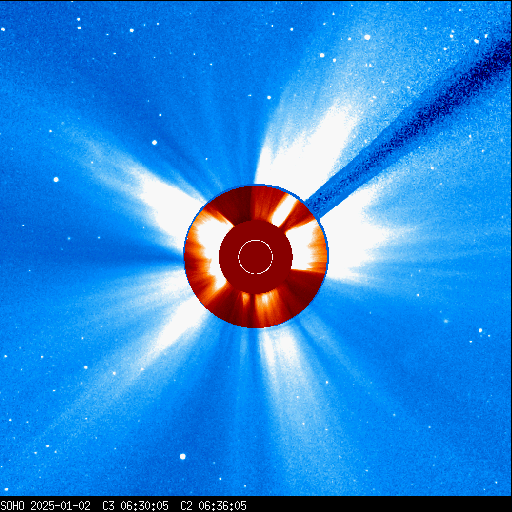Viewport: 512px width, 512px height.
Task: Click the star beside the pylon's dark tip
Action: (477, 41)
